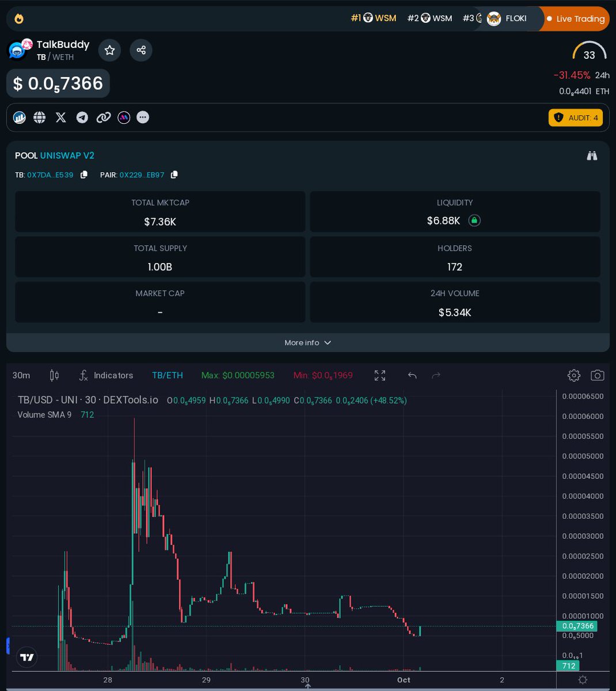Open the X (Twitter) profile icon

pyautogui.click(x=61, y=117)
